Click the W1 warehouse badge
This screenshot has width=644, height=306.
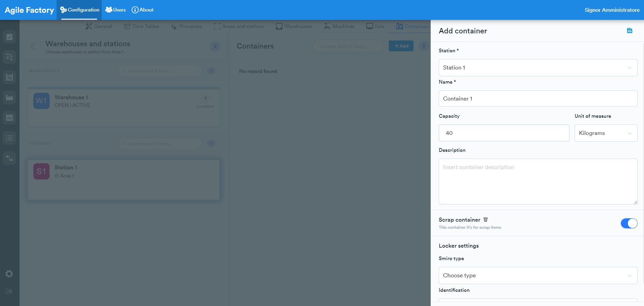[x=41, y=101]
